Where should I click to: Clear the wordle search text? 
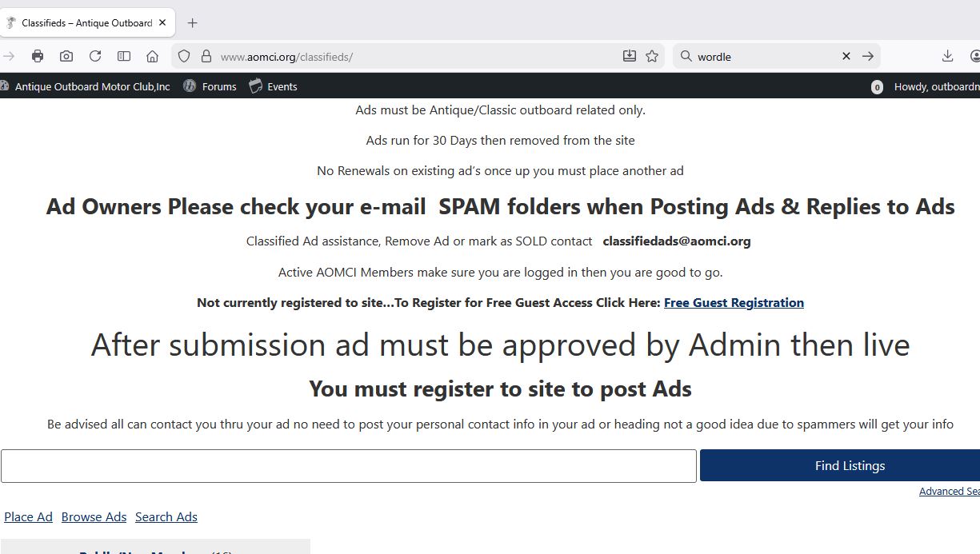(846, 56)
